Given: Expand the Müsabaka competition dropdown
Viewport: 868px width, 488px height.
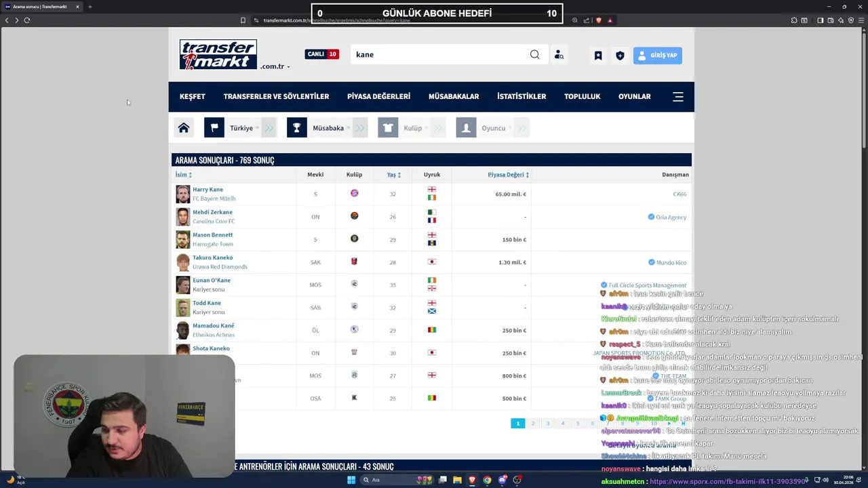Looking at the screenshot, I should (x=330, y=127).
